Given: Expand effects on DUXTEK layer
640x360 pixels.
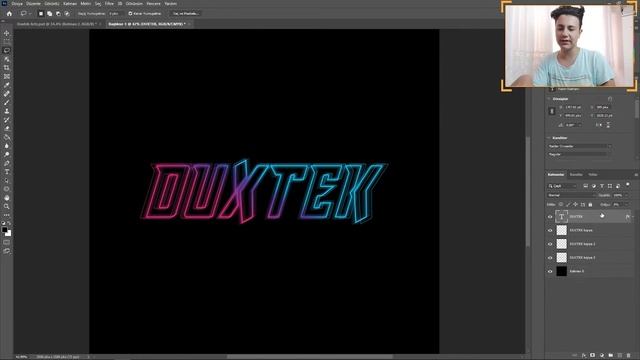Looking at the screenshot, I should 633,217.
